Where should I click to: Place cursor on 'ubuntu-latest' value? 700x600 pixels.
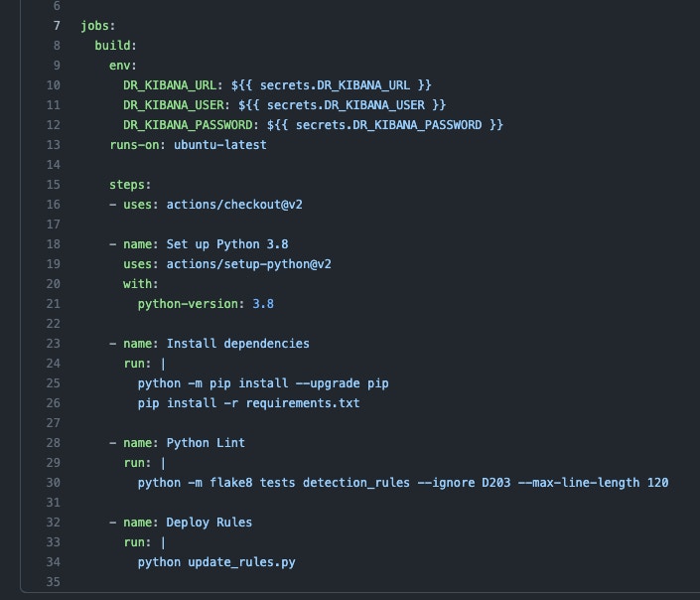pyautogui.click(x=219, y=145)
